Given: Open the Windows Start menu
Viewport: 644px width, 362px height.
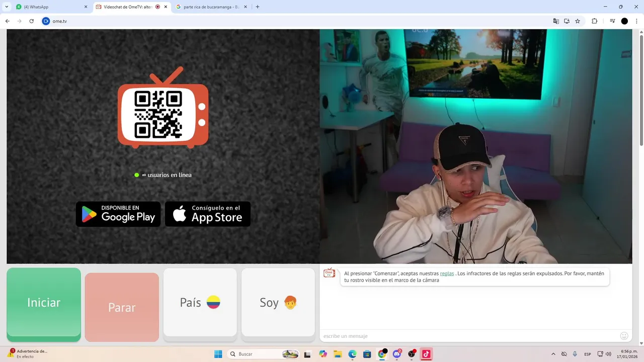Looking at the screenshot, I should tap(218, 354).
